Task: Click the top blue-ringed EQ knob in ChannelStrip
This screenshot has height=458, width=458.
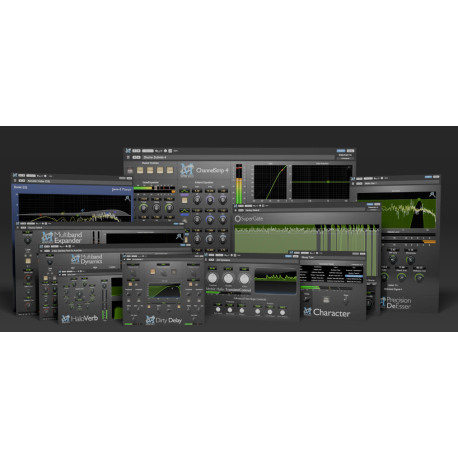Action: [x=210, y=200]
